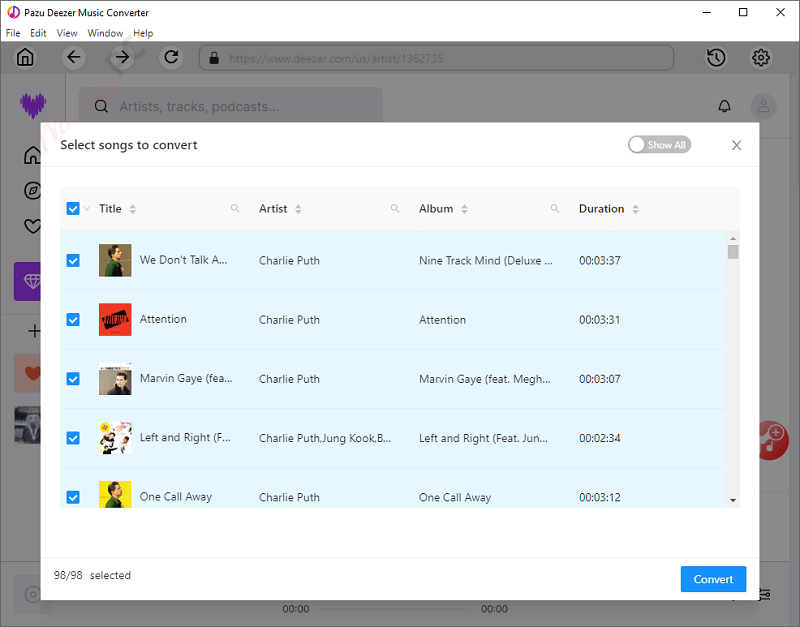The height and width of the screenshot is (627, 800).
Task: Open the Window menu
Action: [105, 33]
